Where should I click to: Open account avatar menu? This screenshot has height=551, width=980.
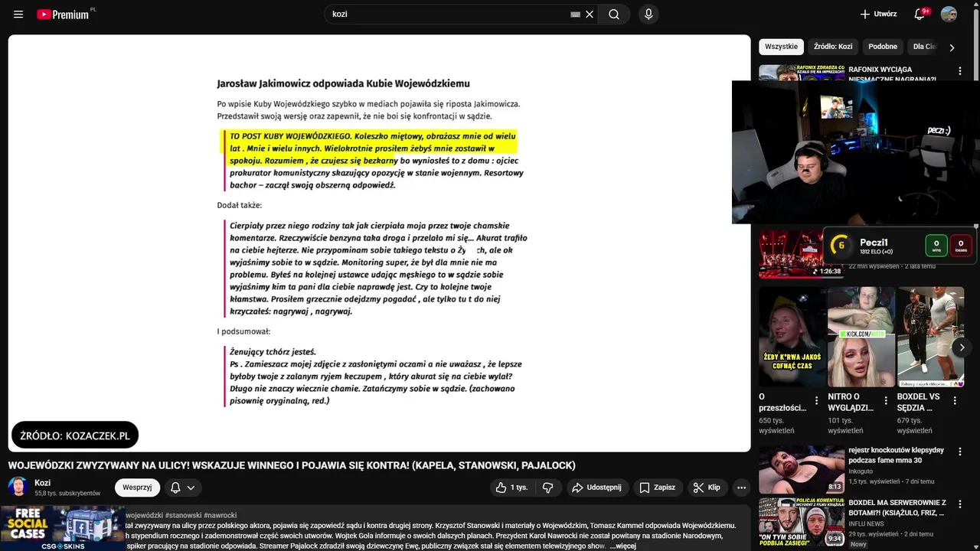[x=949, y=15]
